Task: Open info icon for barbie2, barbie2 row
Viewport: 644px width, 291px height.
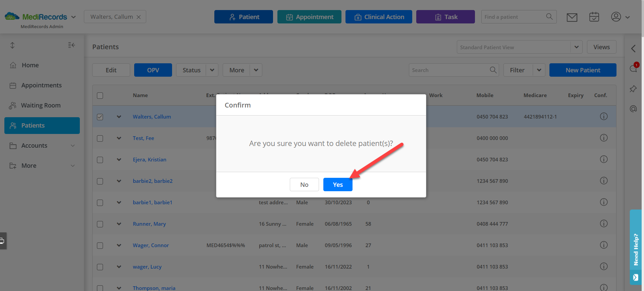Action: [604, 180]
